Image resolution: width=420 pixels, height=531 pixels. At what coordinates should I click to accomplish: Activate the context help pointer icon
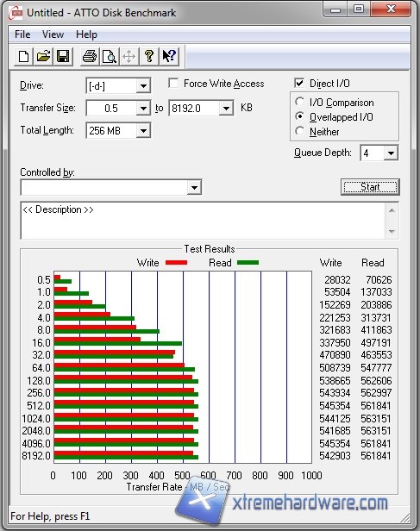[x=169, y=56]
